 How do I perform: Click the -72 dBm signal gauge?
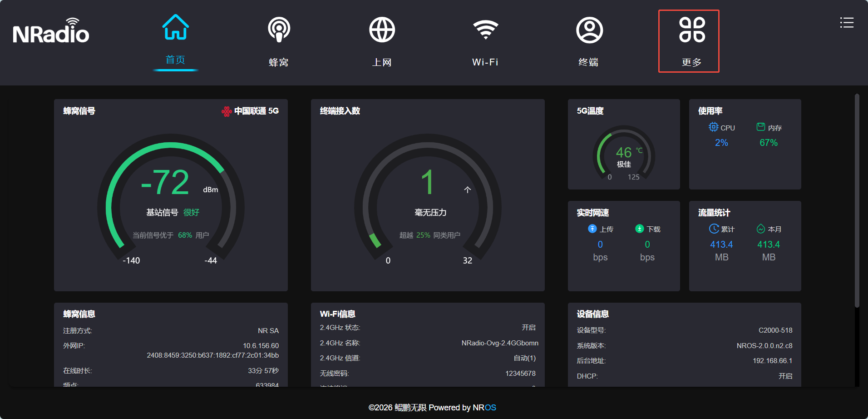coord(171,195)
